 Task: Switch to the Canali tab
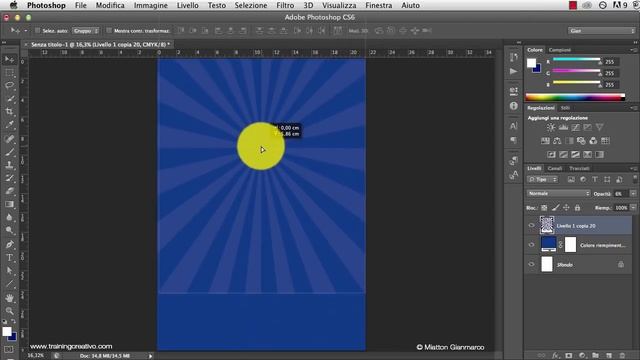click(x=555, y=168)
